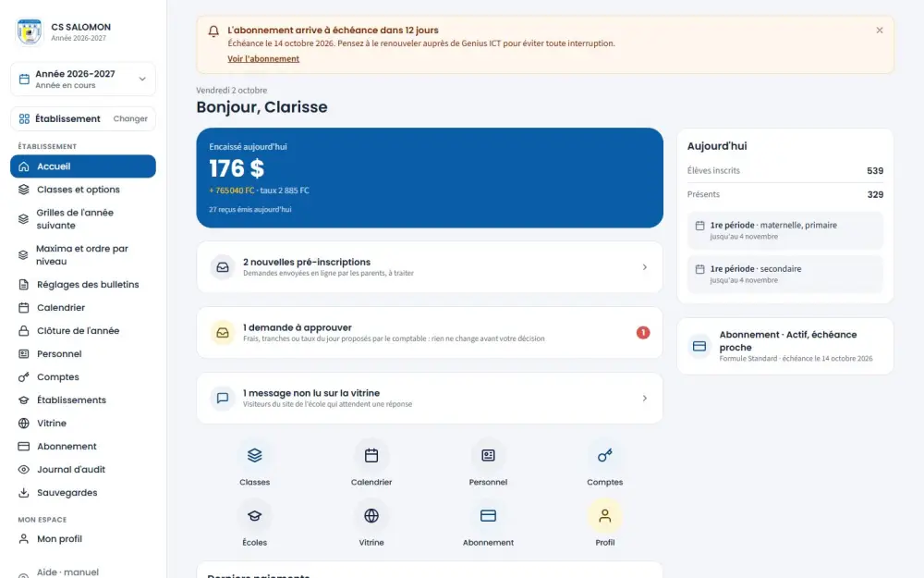Screen dimensions: 924x578
Task: Open the Calendrier shortcut icon
Action: 371,455
